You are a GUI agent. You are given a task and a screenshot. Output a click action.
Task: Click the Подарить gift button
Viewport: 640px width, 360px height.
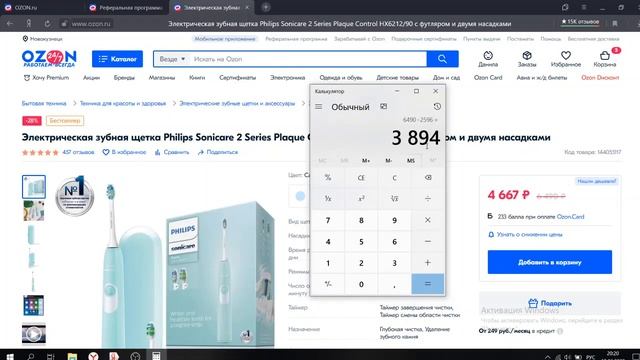pyautogui.click(x=549, y=303)
